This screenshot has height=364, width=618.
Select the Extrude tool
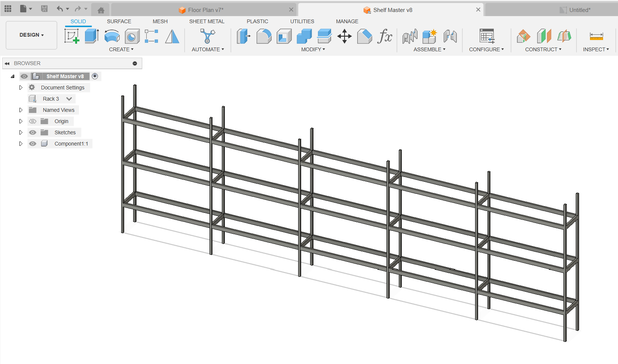coord(92,36)
